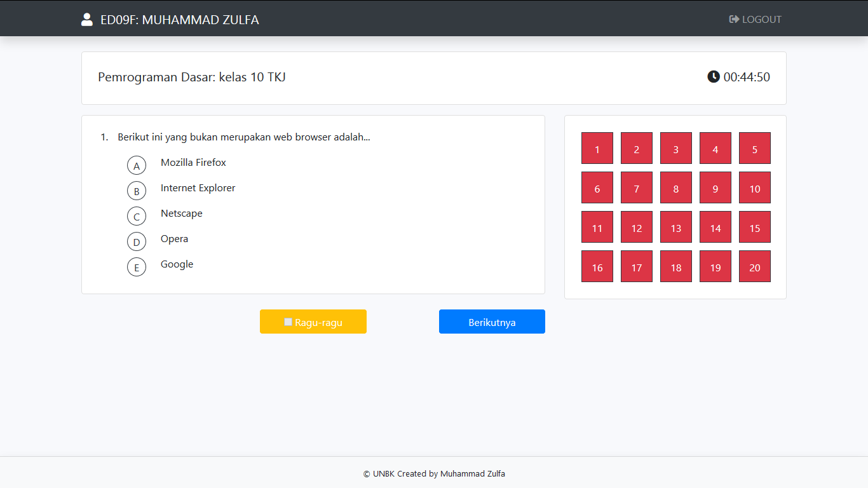
Task: Go to question 5 in navigator
Action: point(755,148)
